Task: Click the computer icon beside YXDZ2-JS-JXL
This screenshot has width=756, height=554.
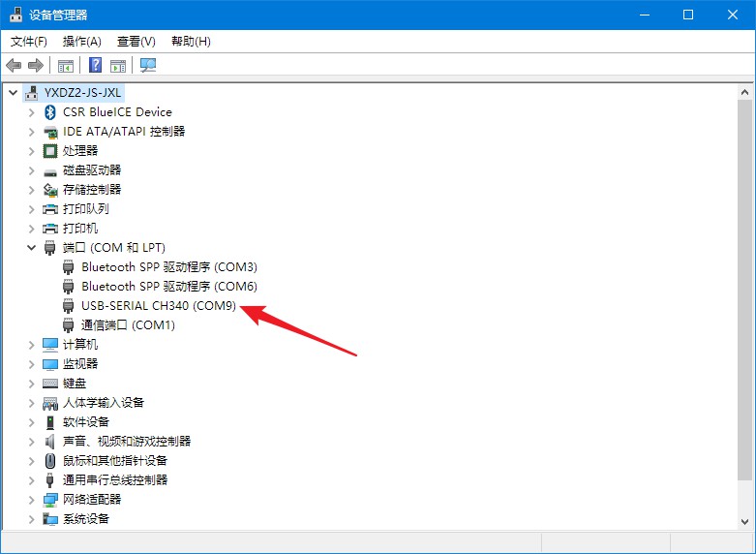Action: tap(31, 93)
